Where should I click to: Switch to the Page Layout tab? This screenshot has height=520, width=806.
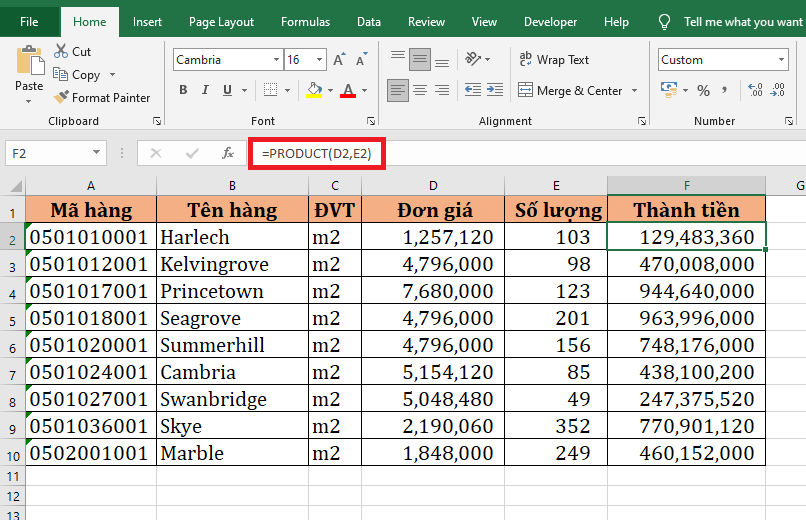click(221, 22)
